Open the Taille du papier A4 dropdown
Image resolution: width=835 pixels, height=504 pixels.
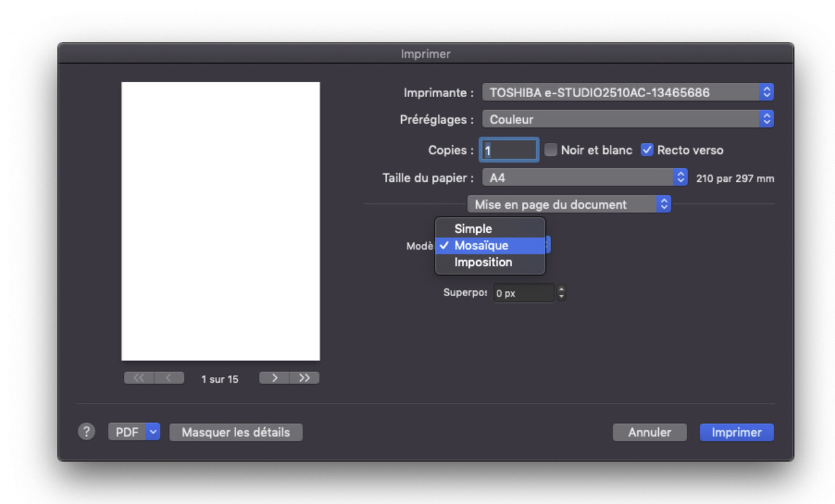click(x=584, y=177)
